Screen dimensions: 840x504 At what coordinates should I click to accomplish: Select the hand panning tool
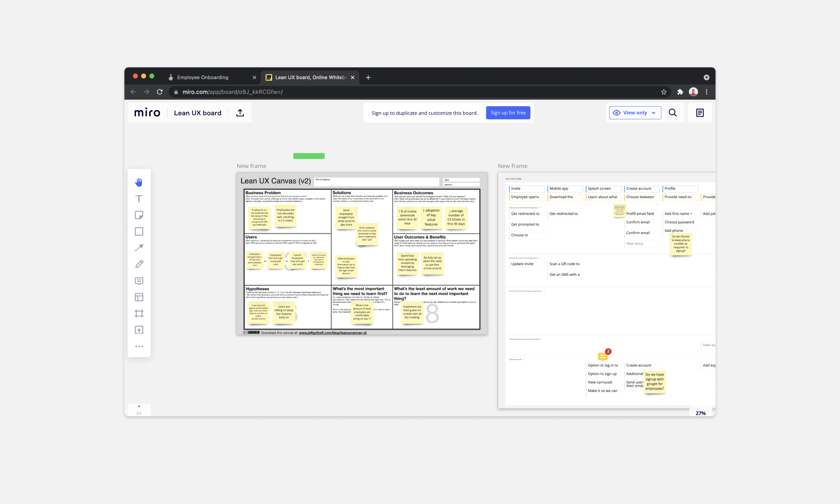pos(139,182)
